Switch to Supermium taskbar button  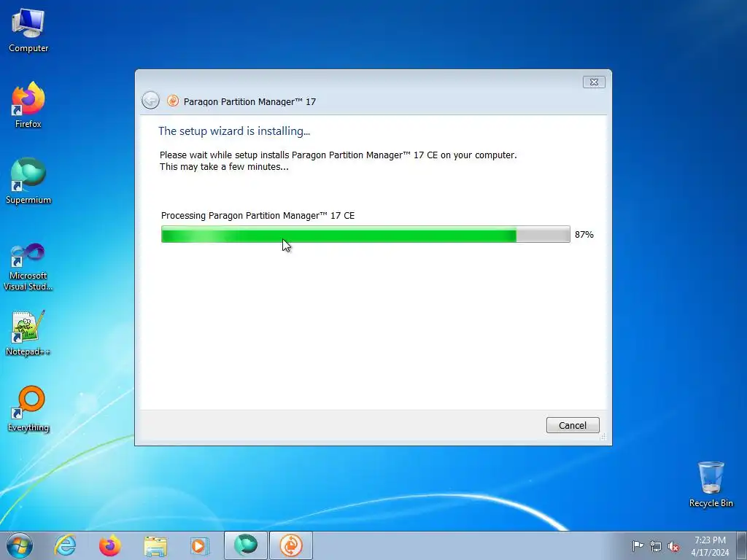pos(246,545)
